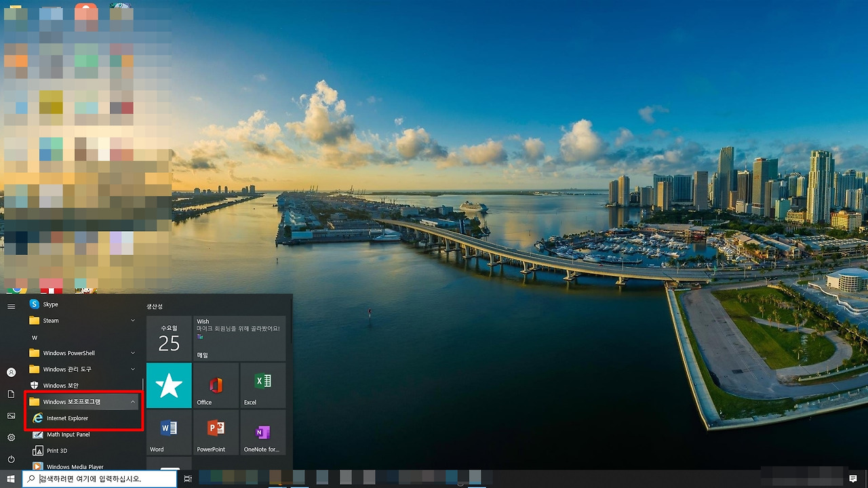Open the Task View button on the taskbar
Viewport: 868px width, 488px height.
click(188, 479)
